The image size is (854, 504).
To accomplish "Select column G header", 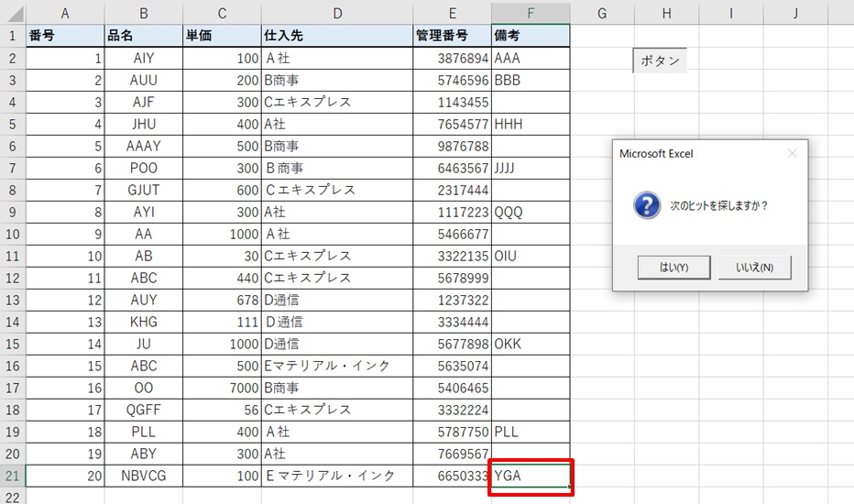I will pyautogui.click(x=602, y=13).
